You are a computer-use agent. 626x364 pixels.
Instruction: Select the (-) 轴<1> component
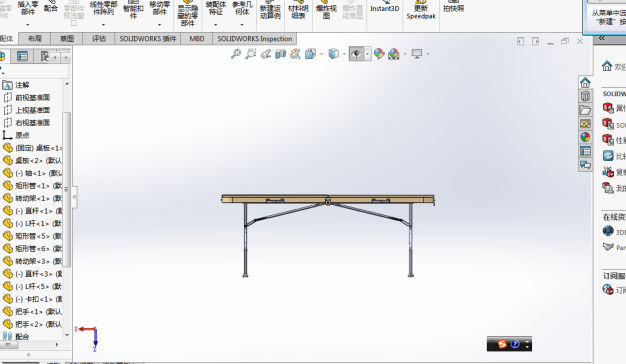32,173
